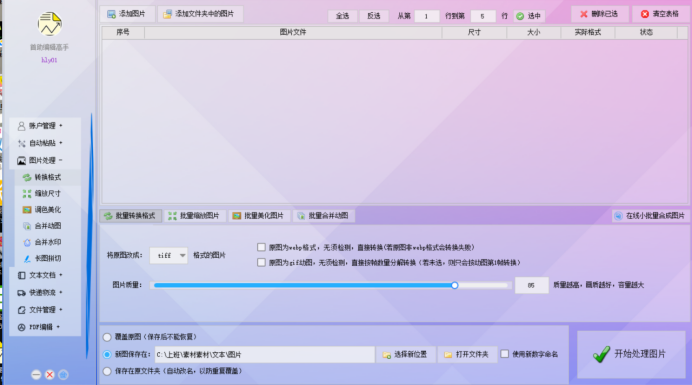
Task: Click the starting row number field
Action: (x=427, y=16)
